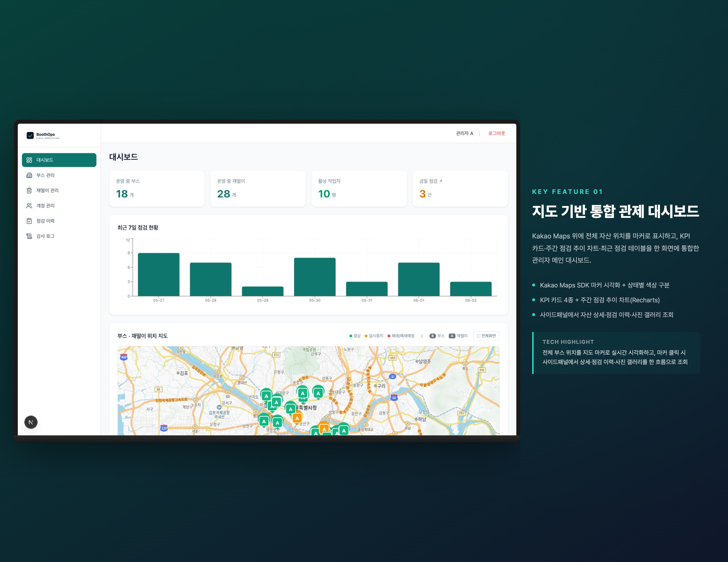Screen dimensions: 728x562
Task: Open the 금일 점검 card arrow link
Action: pyautogui.click(x=441, y=181)
